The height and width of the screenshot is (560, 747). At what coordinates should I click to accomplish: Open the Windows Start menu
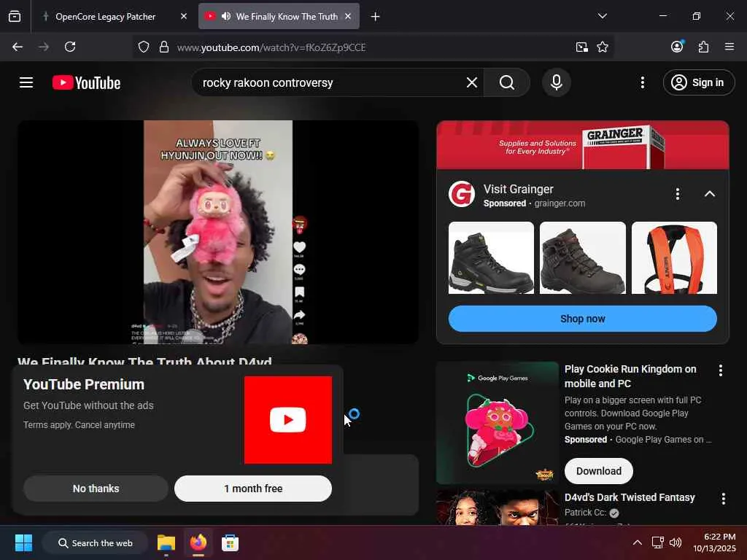[23, 542]
